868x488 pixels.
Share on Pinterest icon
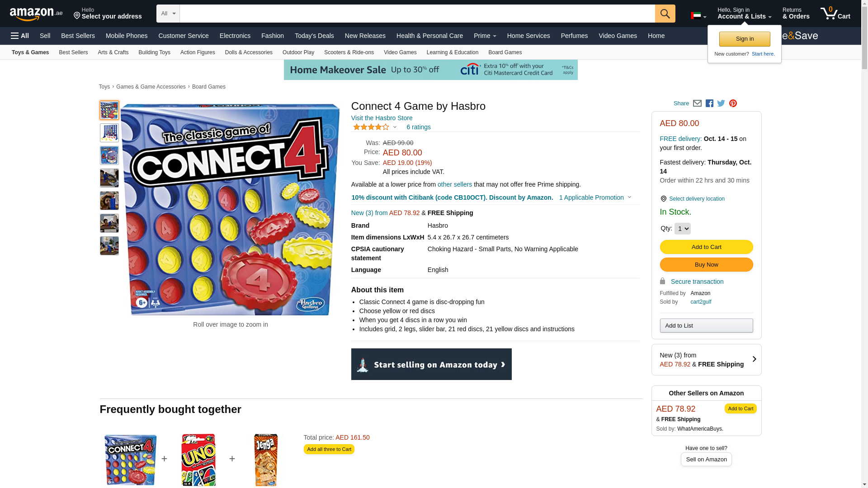(733, 103)
